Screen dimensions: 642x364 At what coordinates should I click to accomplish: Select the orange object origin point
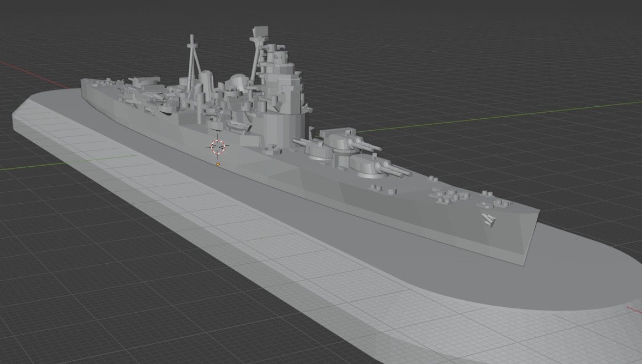coord(218,163)
